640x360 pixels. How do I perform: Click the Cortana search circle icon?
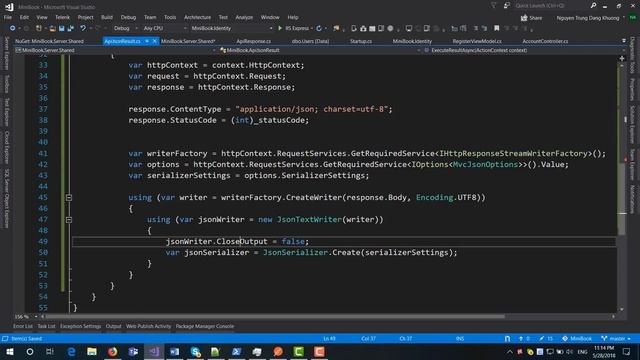tap(30, 352)
